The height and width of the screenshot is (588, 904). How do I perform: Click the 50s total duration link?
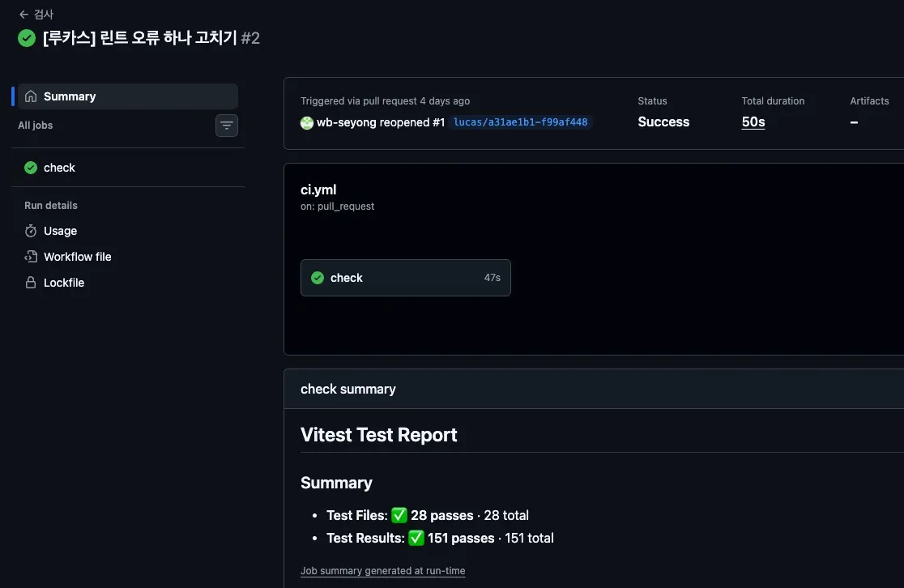pos(753,122)
